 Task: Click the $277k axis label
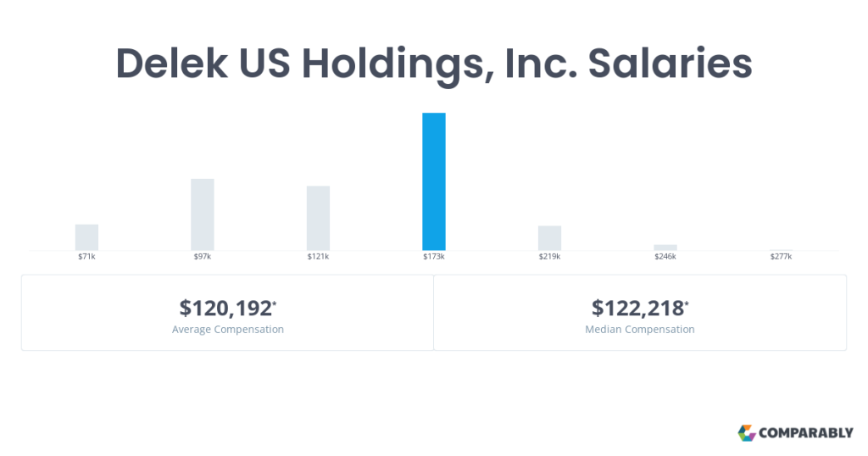click(x=781, y=257)
